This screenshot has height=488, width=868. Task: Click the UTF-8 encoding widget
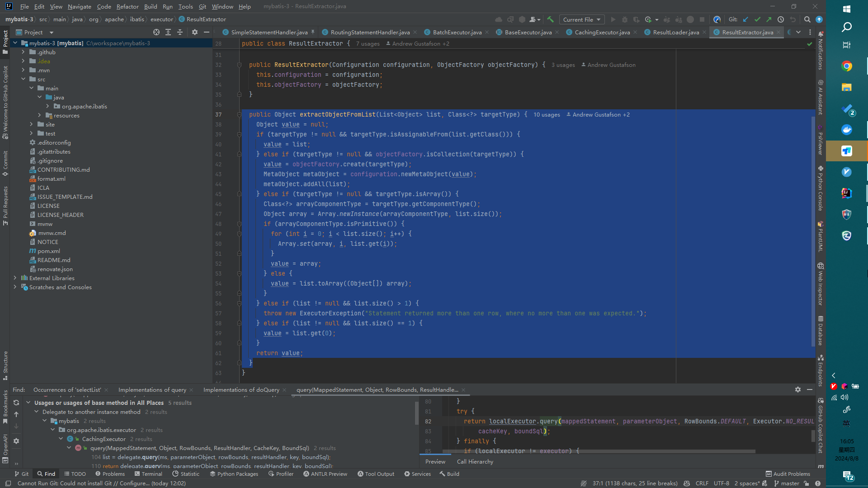pyautogui.click(x=722, y=483)
